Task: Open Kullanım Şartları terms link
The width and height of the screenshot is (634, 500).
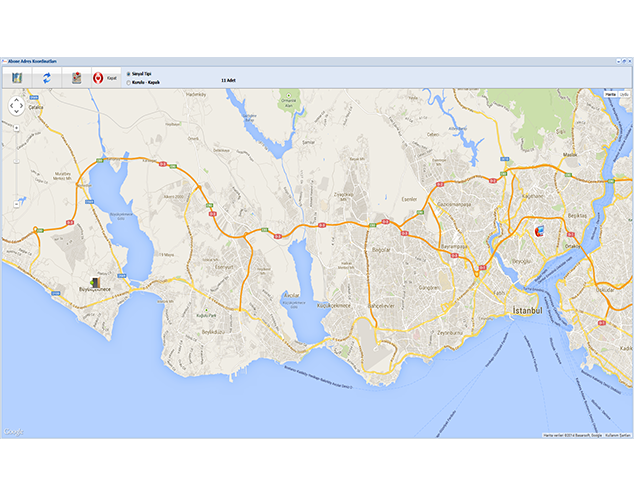Action: pos(618,435)
